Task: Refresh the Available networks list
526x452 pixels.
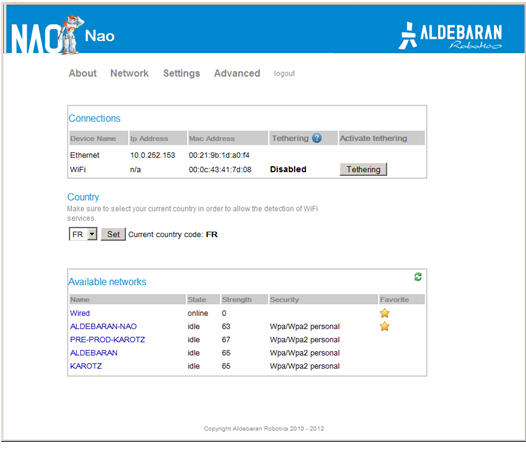Action: pyautogui.click(x=418, y=277)
